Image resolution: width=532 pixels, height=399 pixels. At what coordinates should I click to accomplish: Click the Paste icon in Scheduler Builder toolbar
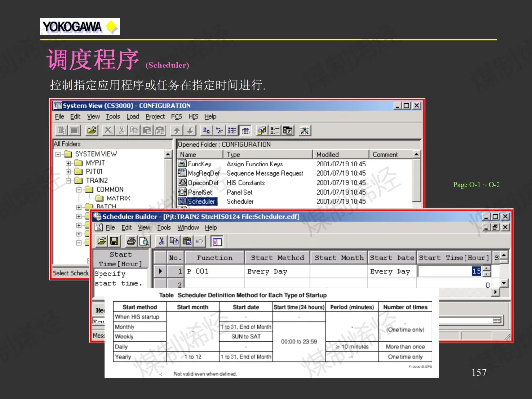(x=187, y=241)
